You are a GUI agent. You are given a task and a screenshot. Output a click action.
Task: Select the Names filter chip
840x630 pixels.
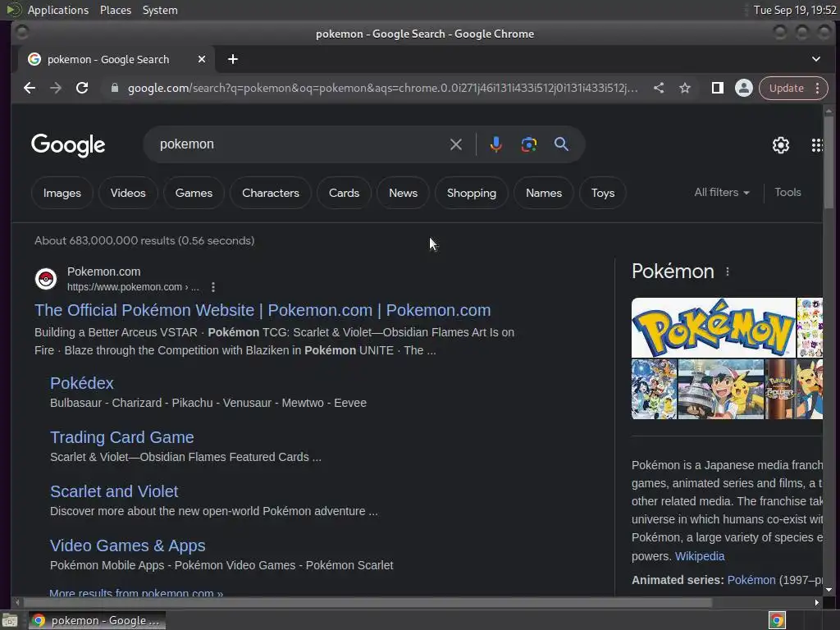(x=544, y=193)
